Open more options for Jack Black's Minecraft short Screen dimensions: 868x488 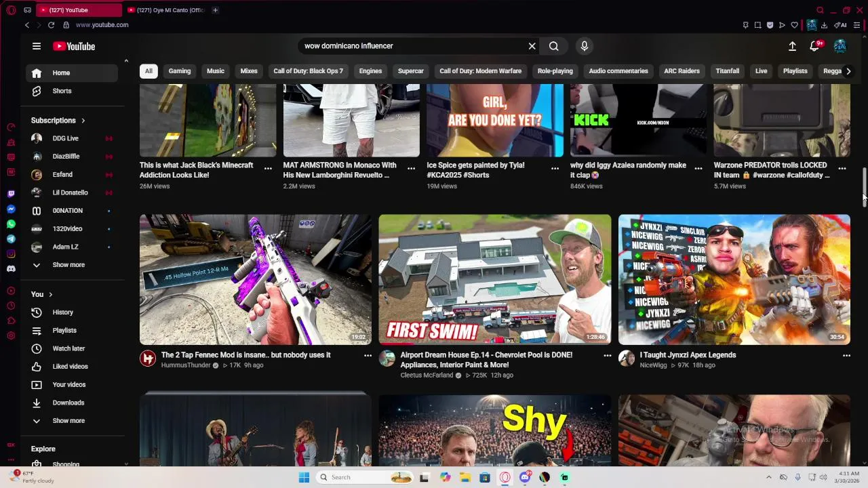coord(268,168)
